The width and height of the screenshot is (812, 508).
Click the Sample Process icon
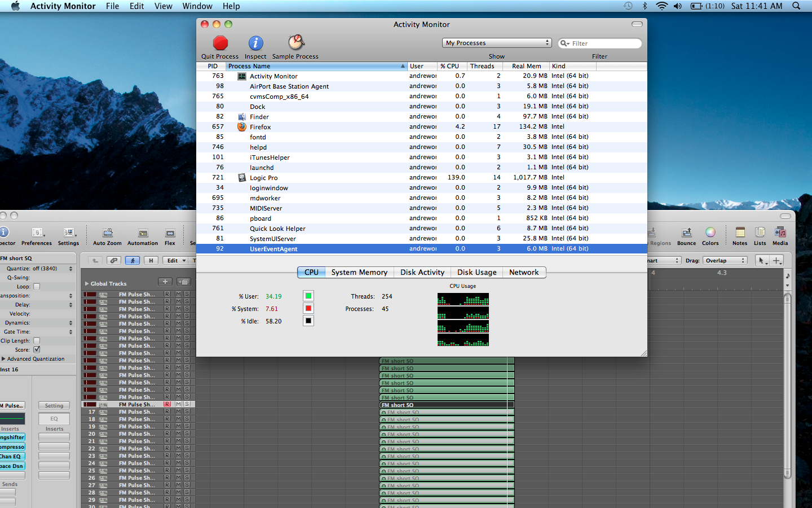296,42
